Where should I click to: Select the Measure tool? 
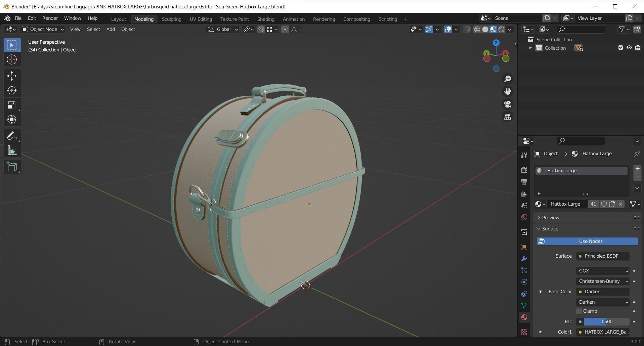pos(12,150)
